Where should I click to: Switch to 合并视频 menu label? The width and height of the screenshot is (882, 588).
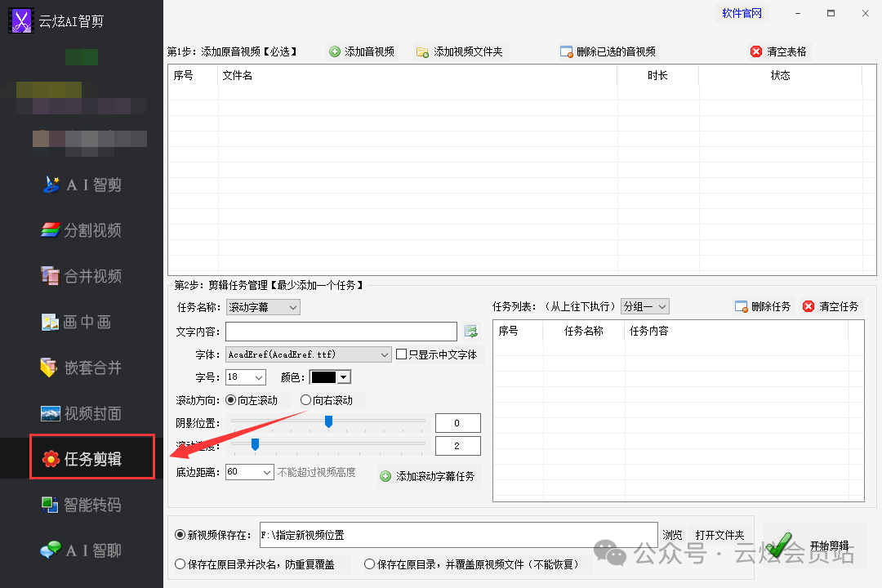pos(93,276)
